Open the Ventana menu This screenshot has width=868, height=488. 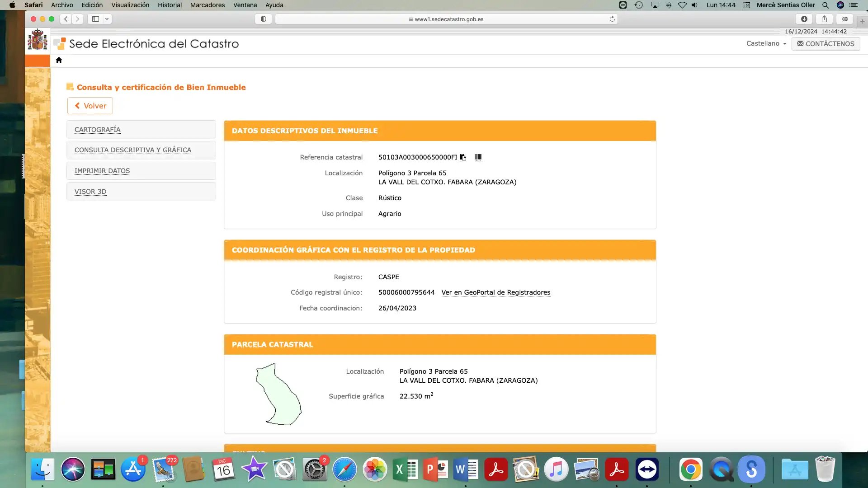coord(245,5)
